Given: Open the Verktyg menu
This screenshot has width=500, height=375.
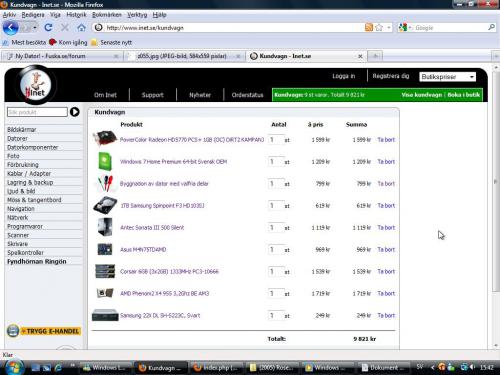Looking at the screenshot, I should click(137, 15).
